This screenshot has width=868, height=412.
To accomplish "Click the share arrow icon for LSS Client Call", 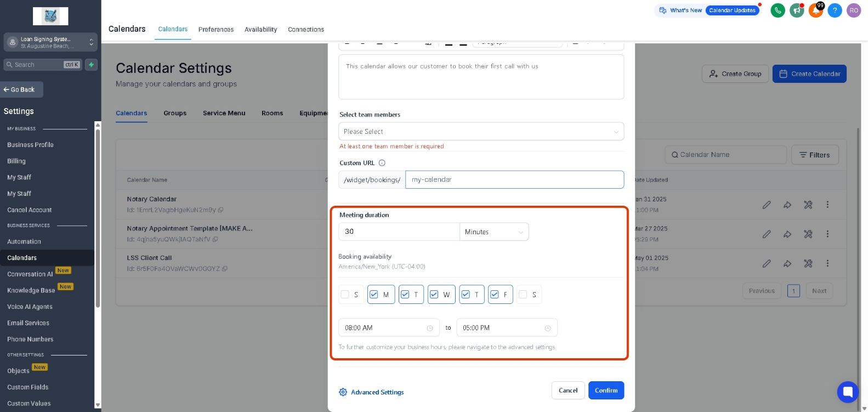I will coord(787,263).
